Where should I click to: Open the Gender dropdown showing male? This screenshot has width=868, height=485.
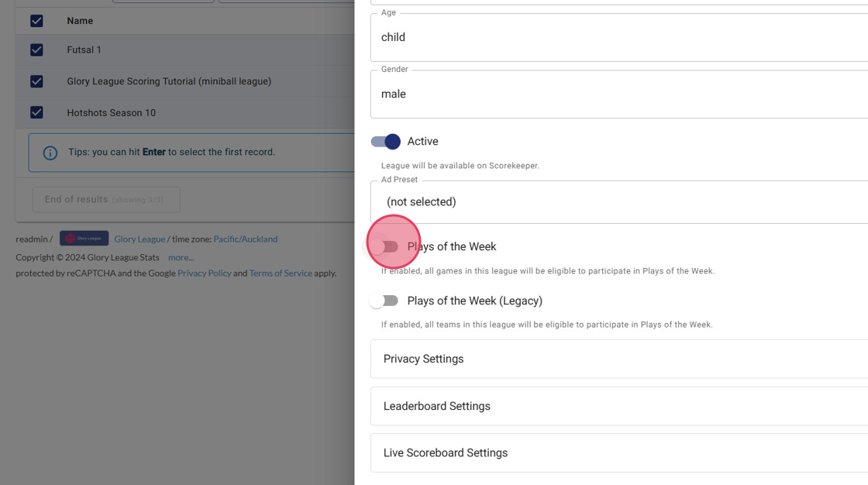pos(618,94)
